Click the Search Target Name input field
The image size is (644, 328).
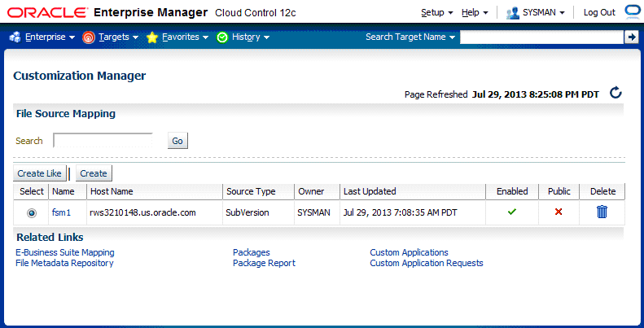click(541, 37)
